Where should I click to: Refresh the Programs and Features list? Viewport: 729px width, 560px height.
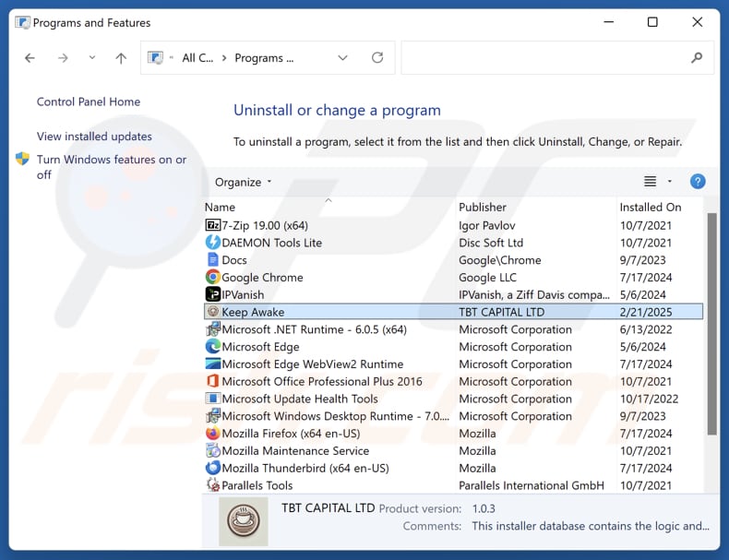(x=377, y=57)
